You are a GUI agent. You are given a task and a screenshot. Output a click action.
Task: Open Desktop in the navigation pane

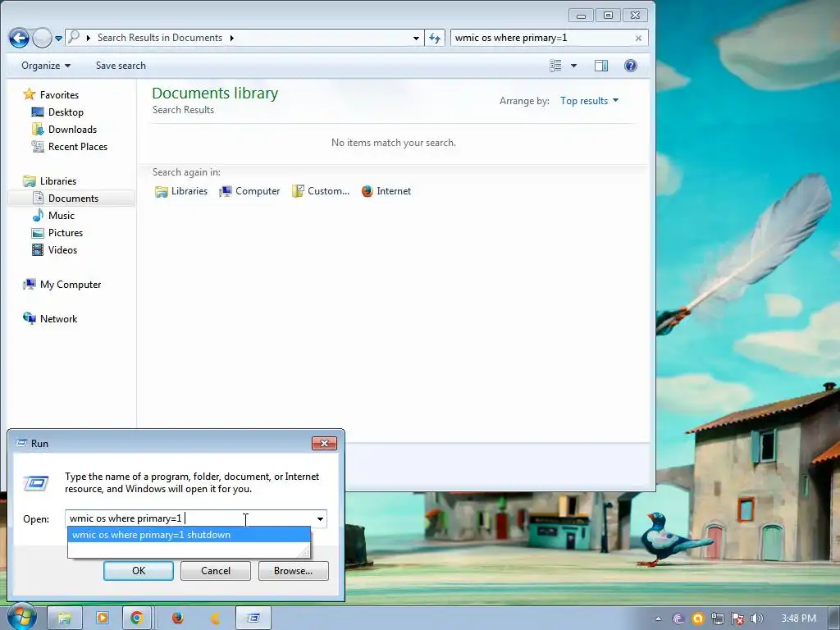click(x=66, y=112)
